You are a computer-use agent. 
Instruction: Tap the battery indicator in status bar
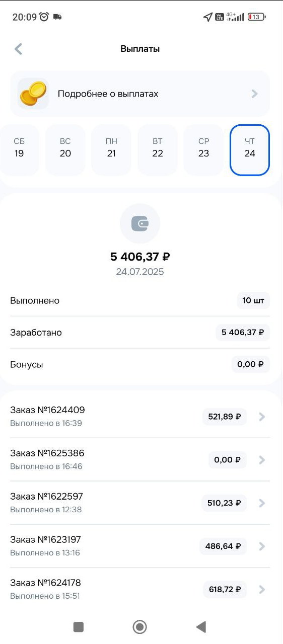pos(256,17)
